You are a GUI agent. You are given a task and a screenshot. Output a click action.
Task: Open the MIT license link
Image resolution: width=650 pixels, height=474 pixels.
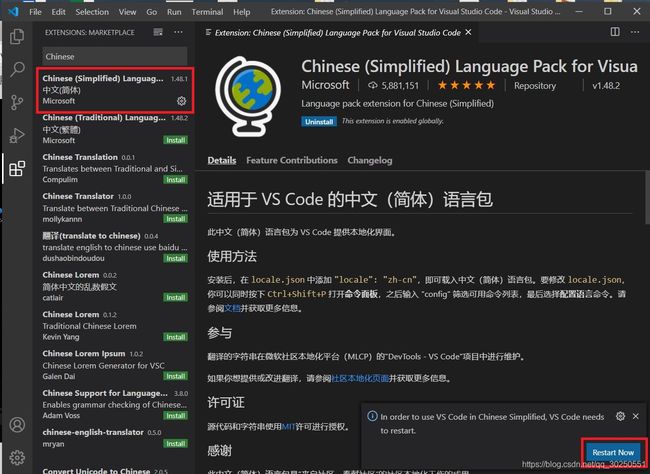(x=288, y=426)
